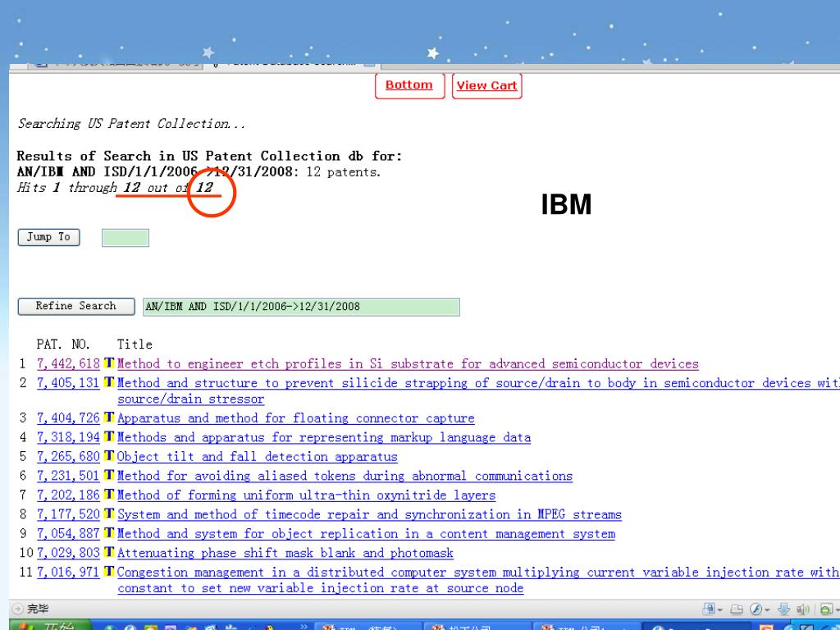Open full-text icon for patent 7,029,803

pos(109,553)
